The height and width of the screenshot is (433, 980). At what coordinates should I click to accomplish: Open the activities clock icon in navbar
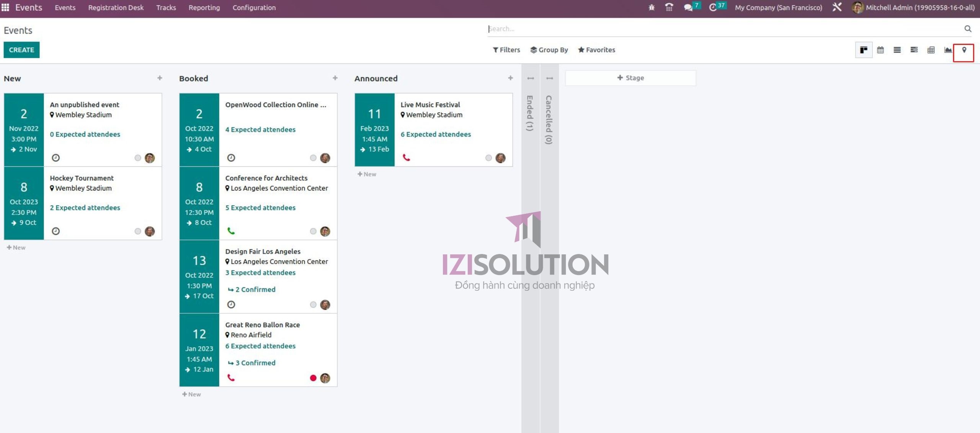coord(713,8)
